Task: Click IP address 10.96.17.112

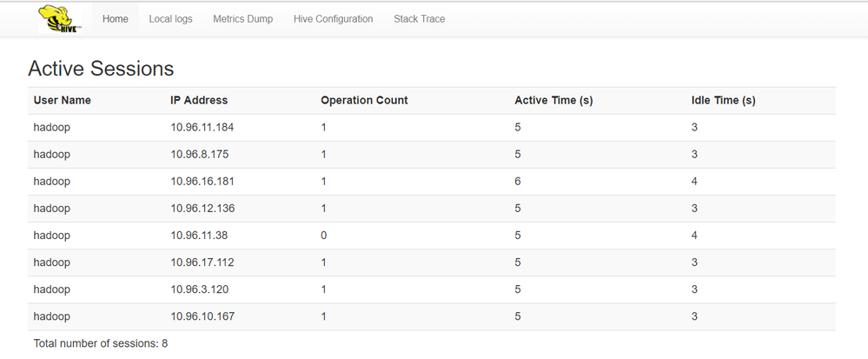Action: [x=202, y=263]
